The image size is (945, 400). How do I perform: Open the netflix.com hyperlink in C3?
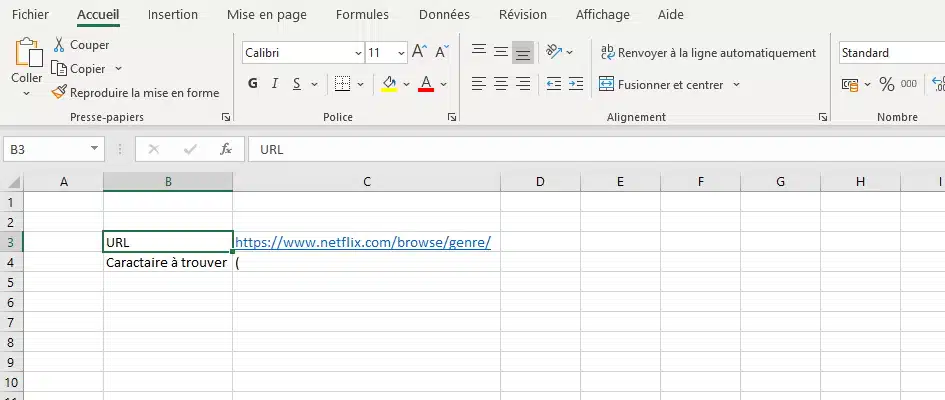[x=363, y=242]
